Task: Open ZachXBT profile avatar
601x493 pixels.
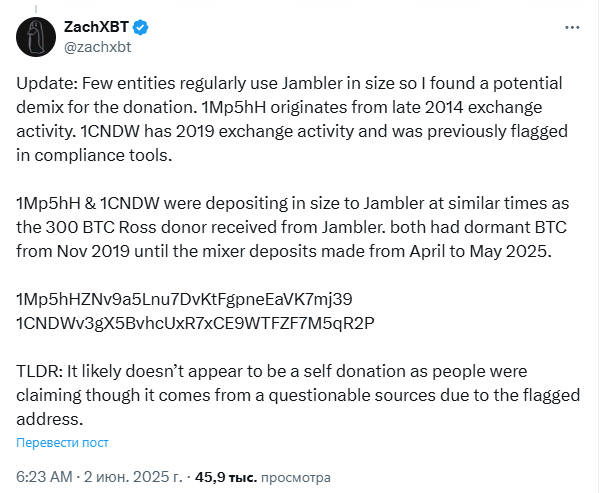Action: [36, 37]
